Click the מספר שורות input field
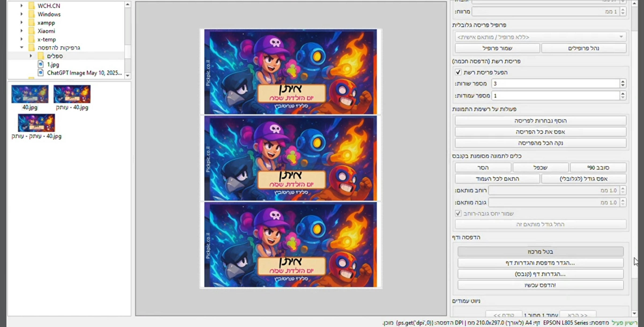The image size is (644, 327). (x=556, y=84)
